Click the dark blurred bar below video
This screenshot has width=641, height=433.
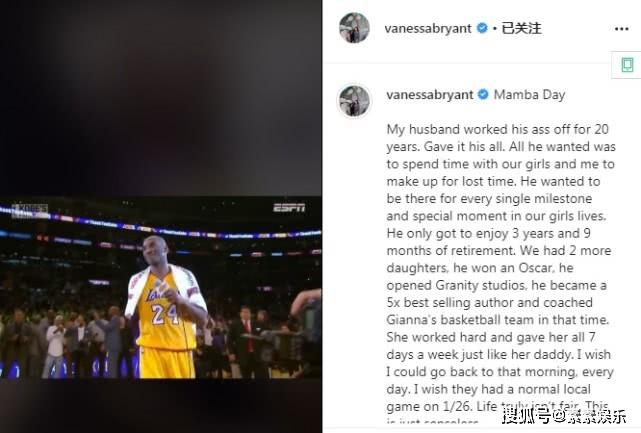click(x=161, y=406)
